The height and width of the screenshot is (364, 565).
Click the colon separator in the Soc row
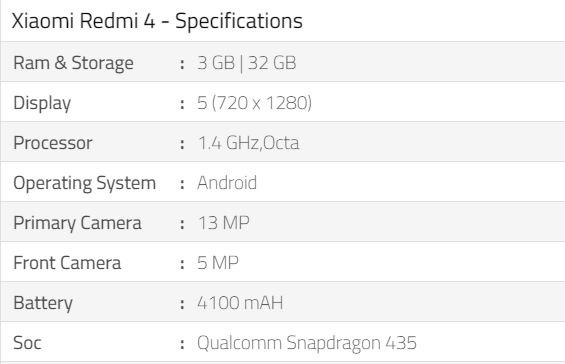[x=182, y=344]
